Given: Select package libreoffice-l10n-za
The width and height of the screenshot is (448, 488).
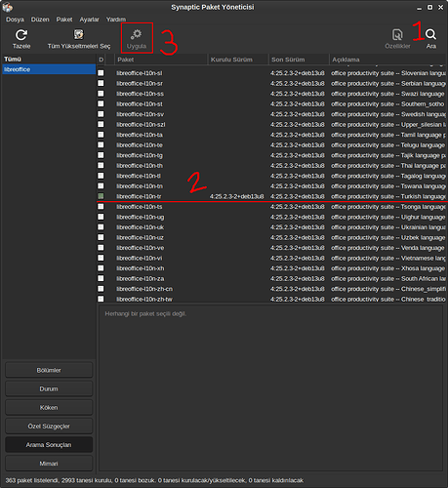Looking at the screenshot, I should click(x=141, y=278).
